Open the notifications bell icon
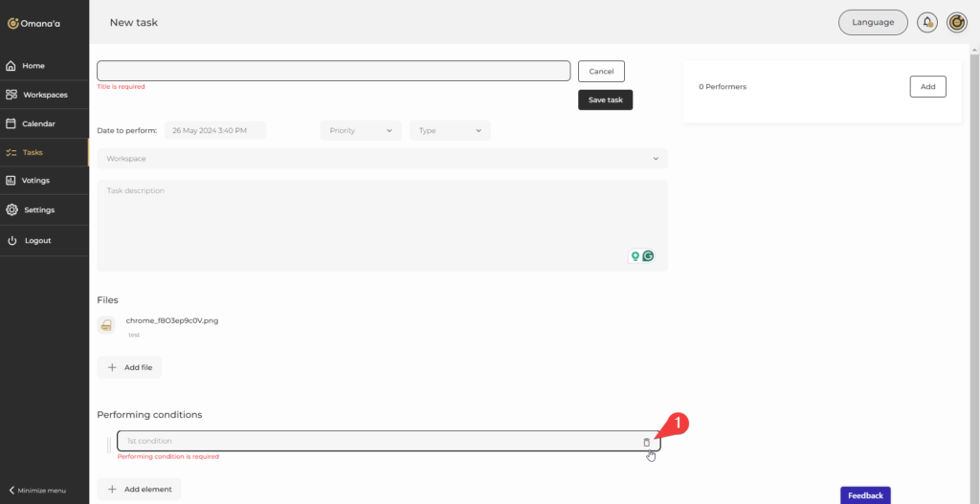Image resolution: width=980 pixels, height=504 pixels. (926, 23)
